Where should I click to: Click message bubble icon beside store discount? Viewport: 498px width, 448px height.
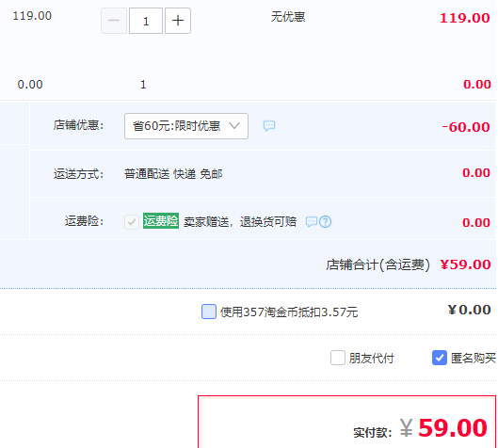tap(269, 126)
